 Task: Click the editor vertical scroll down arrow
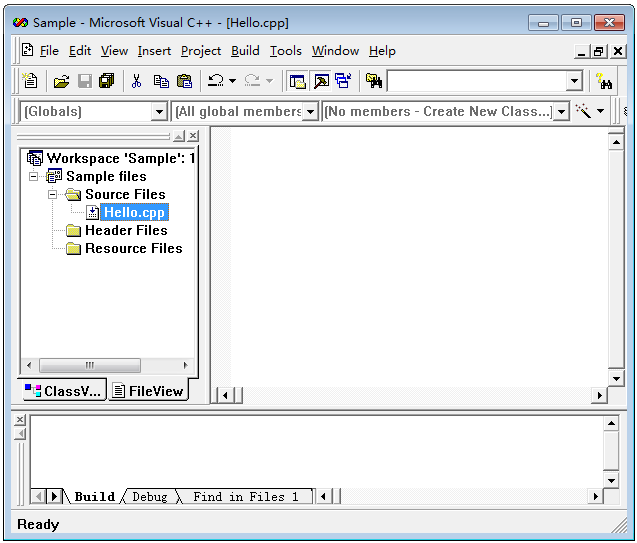coord(616,379)
